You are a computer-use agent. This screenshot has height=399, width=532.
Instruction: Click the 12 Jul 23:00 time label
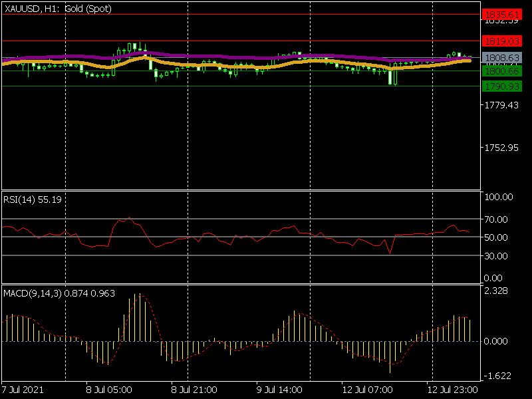452,389
